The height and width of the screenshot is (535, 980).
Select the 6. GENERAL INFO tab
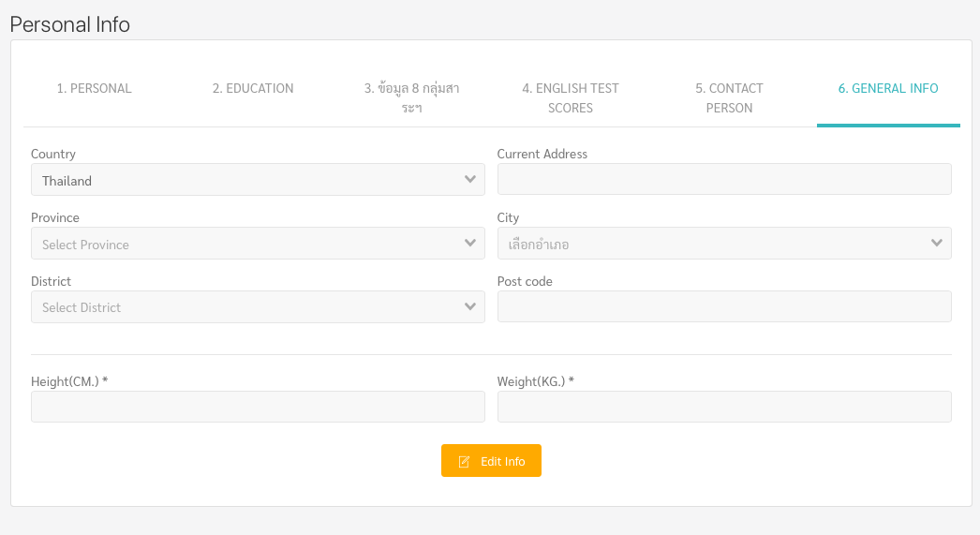(x=888, y=89)
